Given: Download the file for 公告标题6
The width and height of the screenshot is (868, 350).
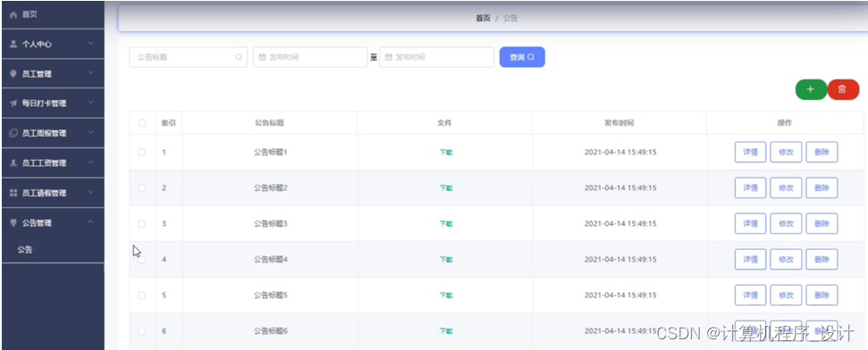Looking at the screenshot, I should click(446, 331).
